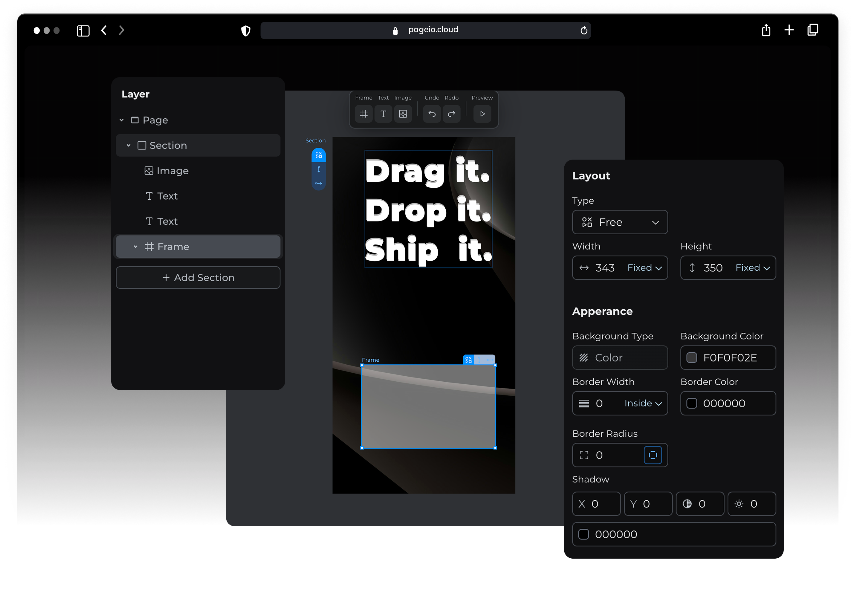Screen dimensions: 851x616
Task: Click the shadow color swatch at bottom
Action: [583, 534]
